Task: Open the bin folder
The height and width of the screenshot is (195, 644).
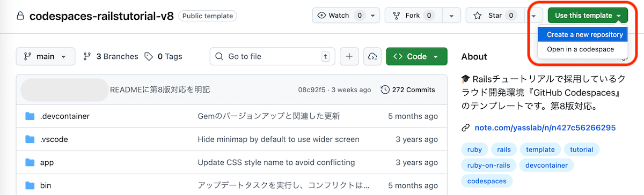Action: click(x=46, y=185)
